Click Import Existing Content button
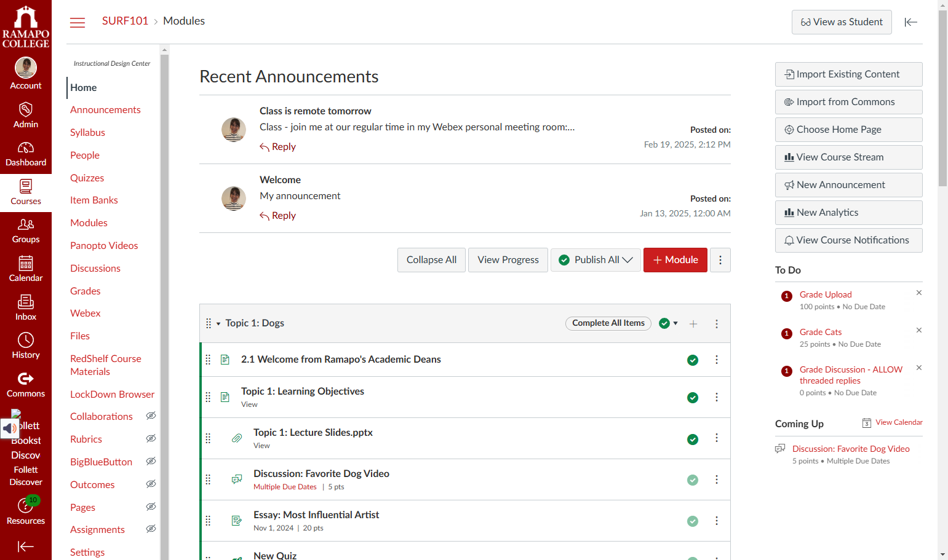The width and height of the screenshot is (948, 560). (x=848, y=74)
